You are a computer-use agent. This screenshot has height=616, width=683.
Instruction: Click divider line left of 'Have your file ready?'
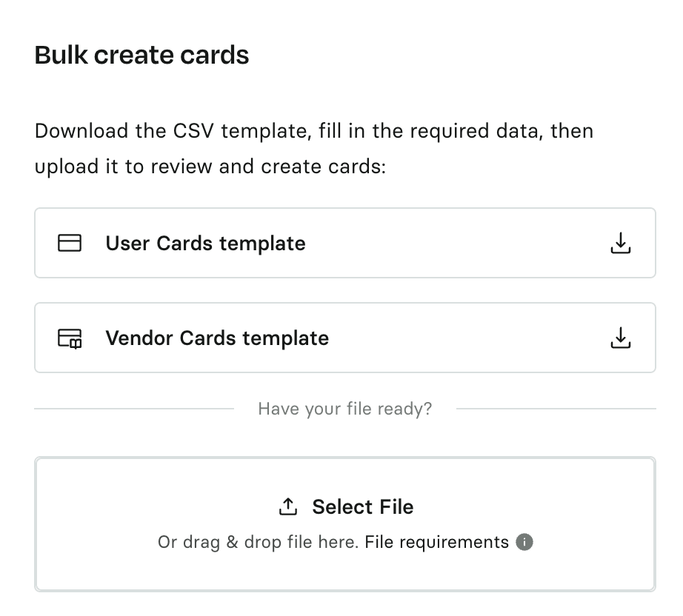point(134,409)
